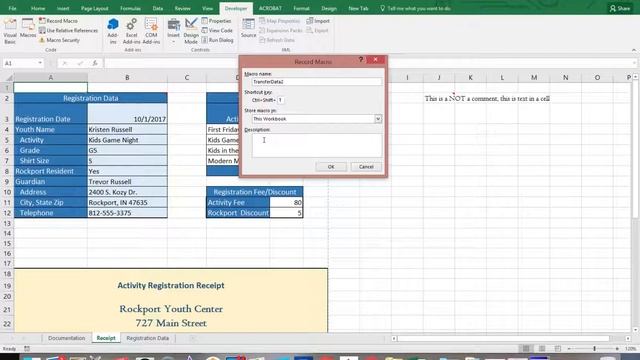Image resolution: width=640 pixels, height=360 pixels.
Task: Select row 13 header
Action: 7,223
